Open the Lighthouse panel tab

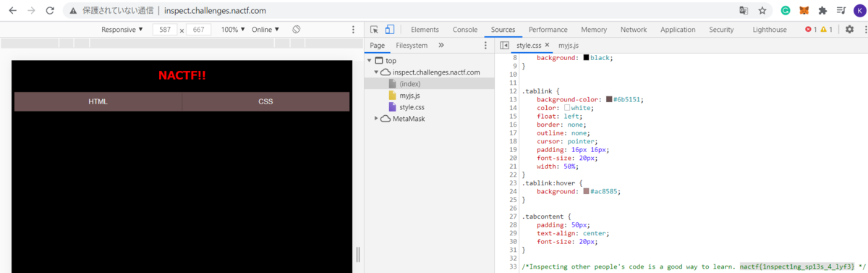pos(770,30)
